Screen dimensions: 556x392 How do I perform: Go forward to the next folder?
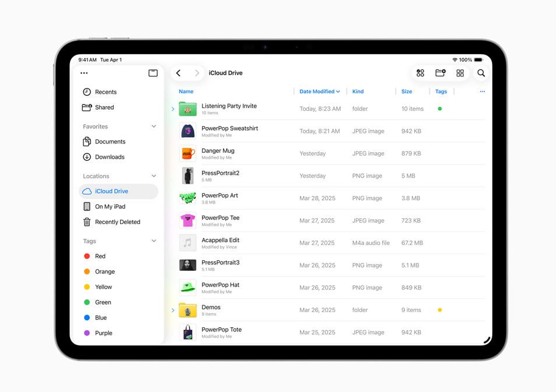pyautogui.click(x=197, y=73)
